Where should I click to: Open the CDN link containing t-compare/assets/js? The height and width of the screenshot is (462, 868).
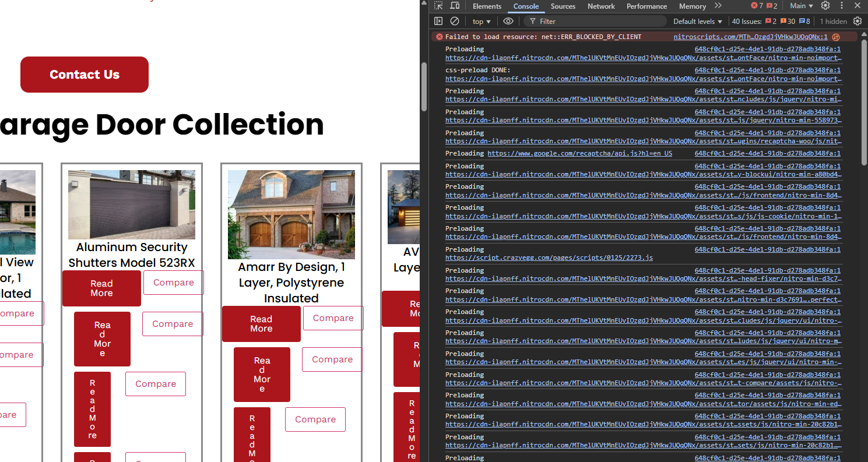pyautogui.click(x=644, y=383)
